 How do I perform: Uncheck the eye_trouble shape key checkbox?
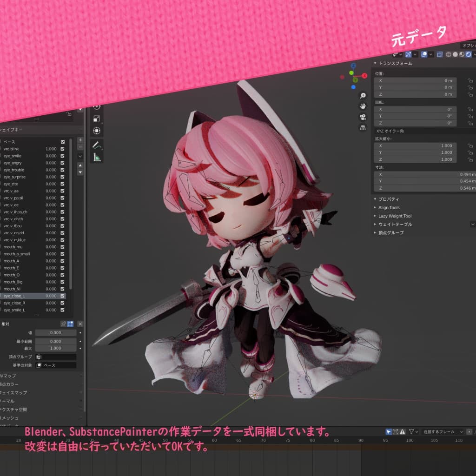pyautogui.click(x=63, y=170)
